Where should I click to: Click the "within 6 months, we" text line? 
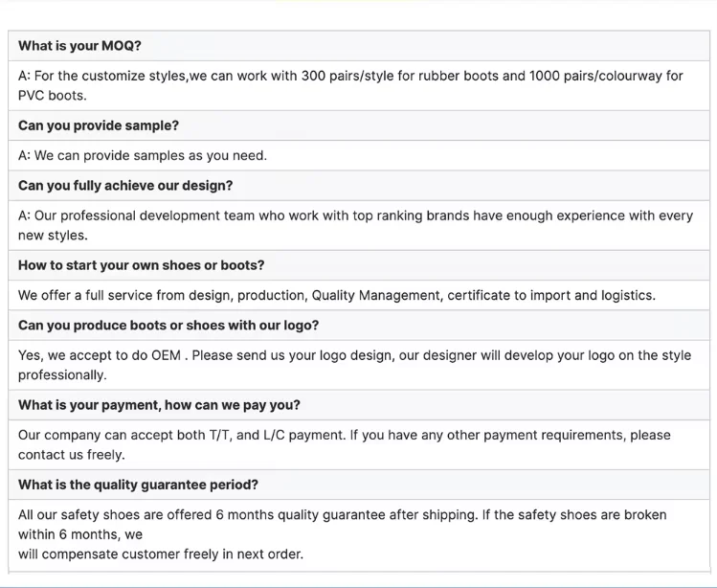click(x=80, y=534)
